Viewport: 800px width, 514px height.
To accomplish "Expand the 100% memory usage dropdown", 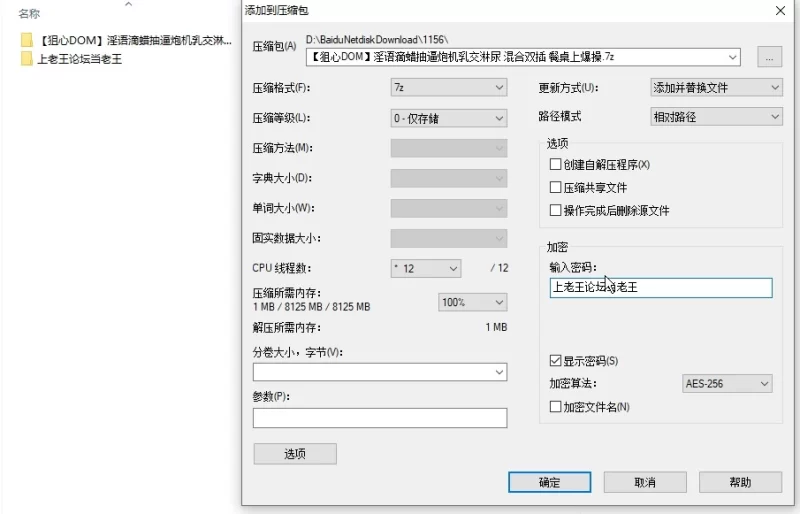I will (472, 302).
